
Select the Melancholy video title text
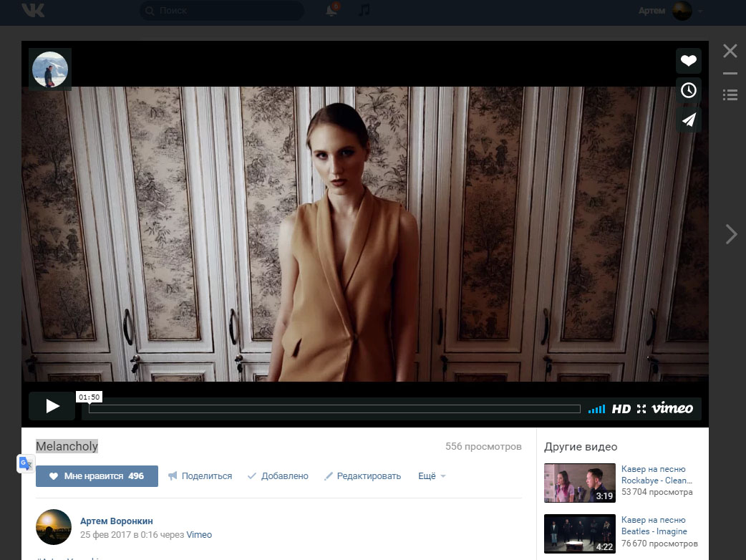[67, 446]
